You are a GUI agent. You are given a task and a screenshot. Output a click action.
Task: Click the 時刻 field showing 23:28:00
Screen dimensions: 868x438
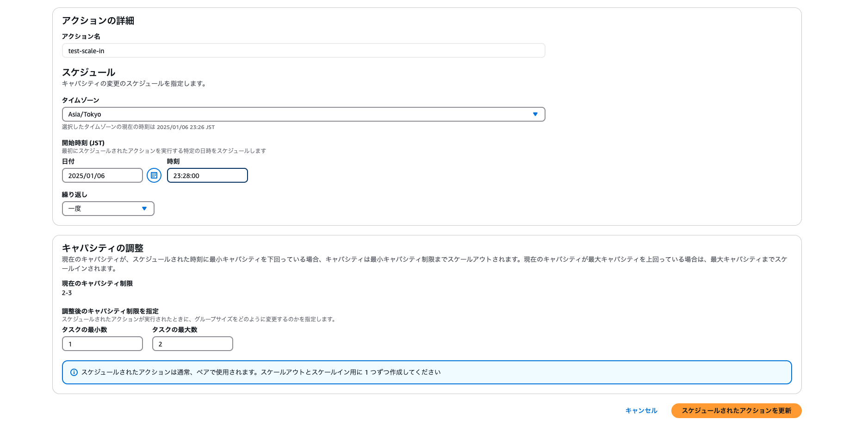[x=207, y=176]
